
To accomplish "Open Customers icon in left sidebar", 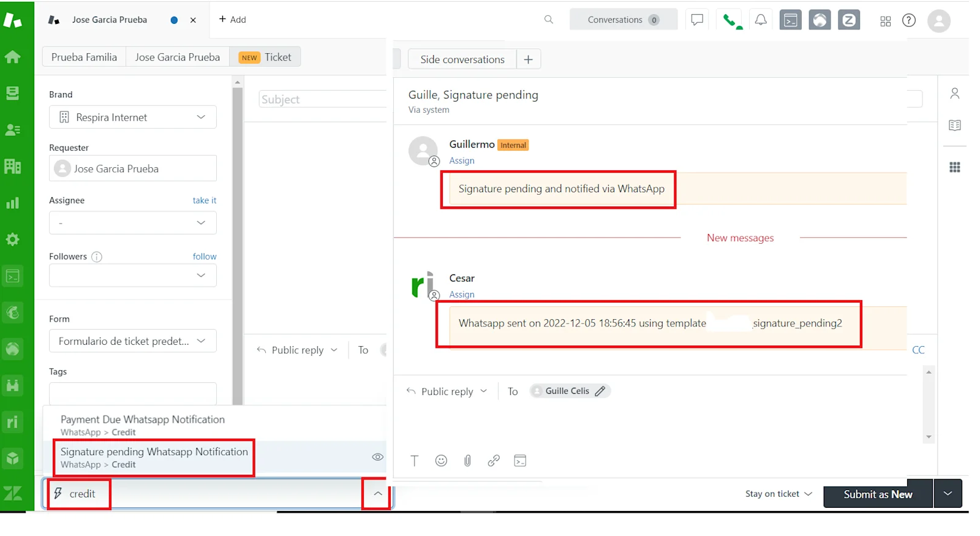I will [x=12, y=130].
